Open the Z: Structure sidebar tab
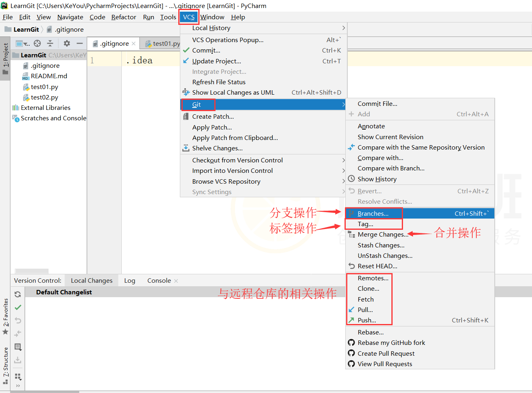532x393 pixels. pos(5,366)
